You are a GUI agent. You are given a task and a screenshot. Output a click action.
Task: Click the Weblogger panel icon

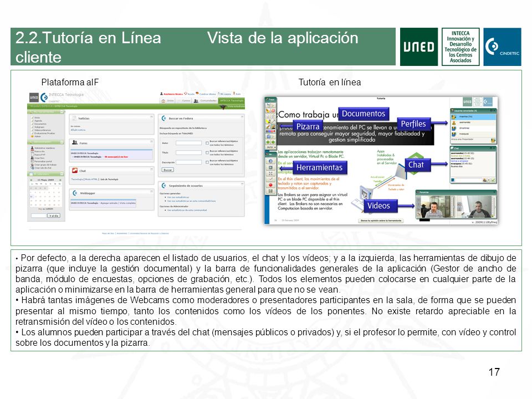pyautogui.click(x=75, y=193)
